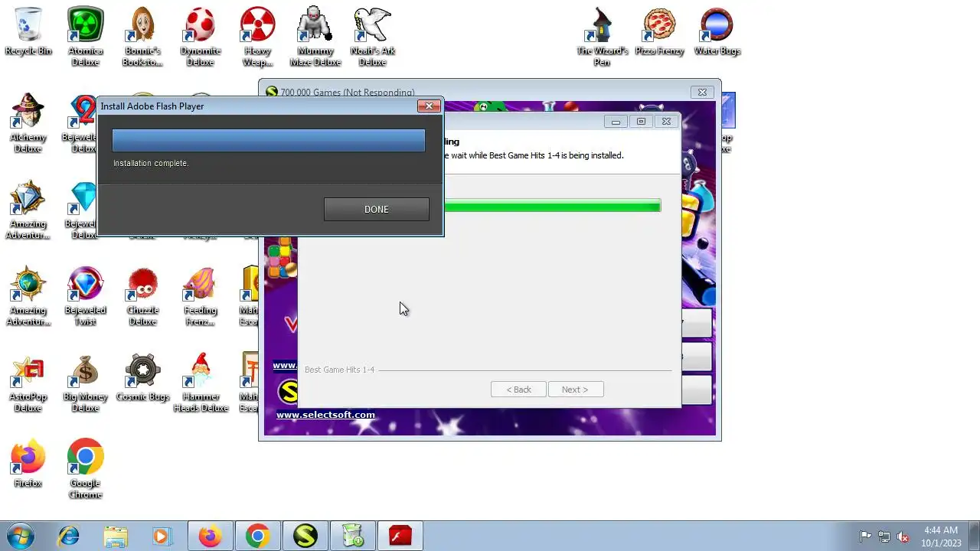Image resolution: width=980 pixels, height=551 pixels.
Task: Select the Cosmic Bugs desktop shortcut
Action: 142,378
